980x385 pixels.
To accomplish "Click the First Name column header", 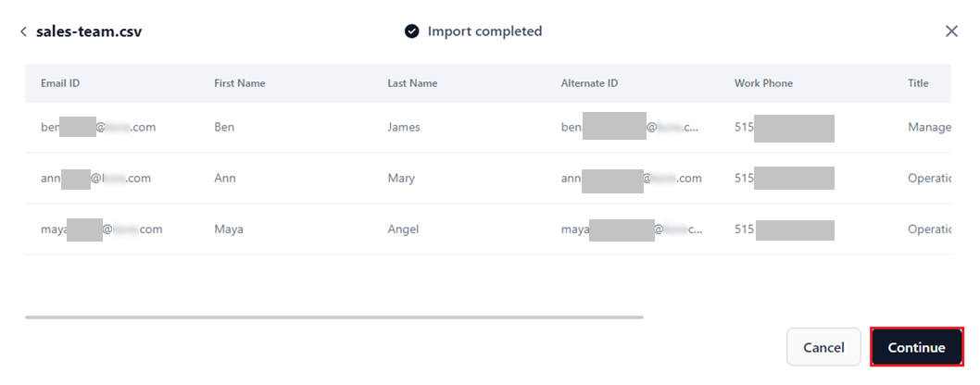I will point(239,83).
